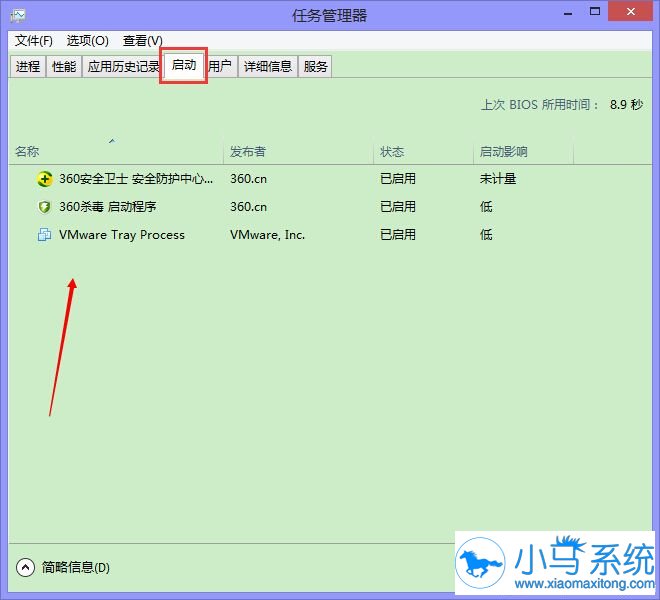The image size is (660, 600).
Task: Sort by the 发布者 column header
Action: point(298,152)
